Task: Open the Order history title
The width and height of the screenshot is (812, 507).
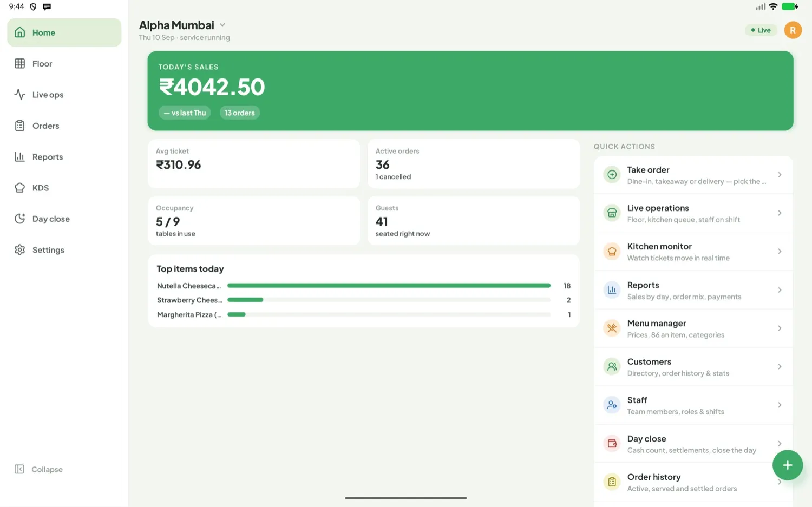Action: (x=654, y=477)
